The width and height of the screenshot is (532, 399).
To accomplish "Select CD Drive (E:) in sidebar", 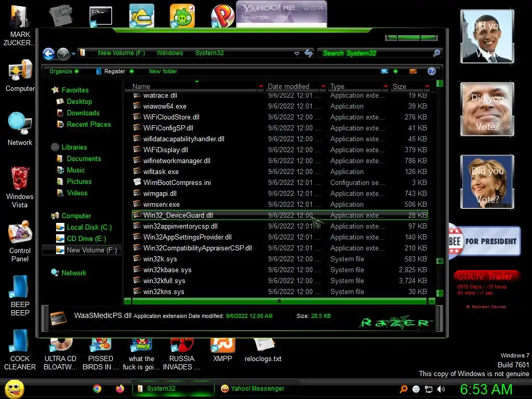I will pyautogui.click(x=86, y=239).
